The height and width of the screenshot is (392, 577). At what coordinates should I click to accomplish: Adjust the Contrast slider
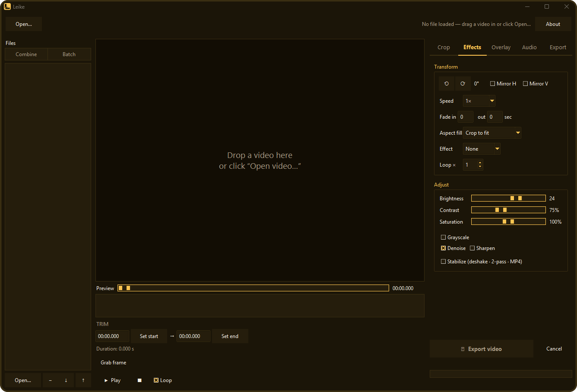tap(508, 210)
